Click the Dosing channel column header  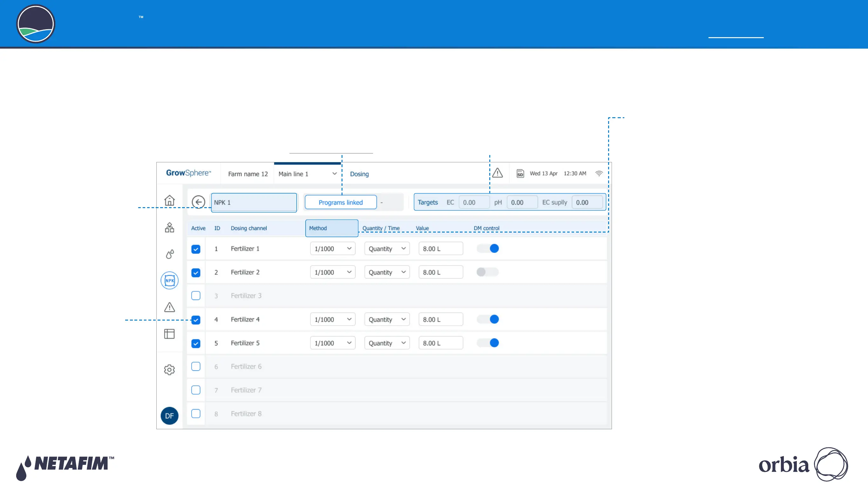tap(249, 228)
